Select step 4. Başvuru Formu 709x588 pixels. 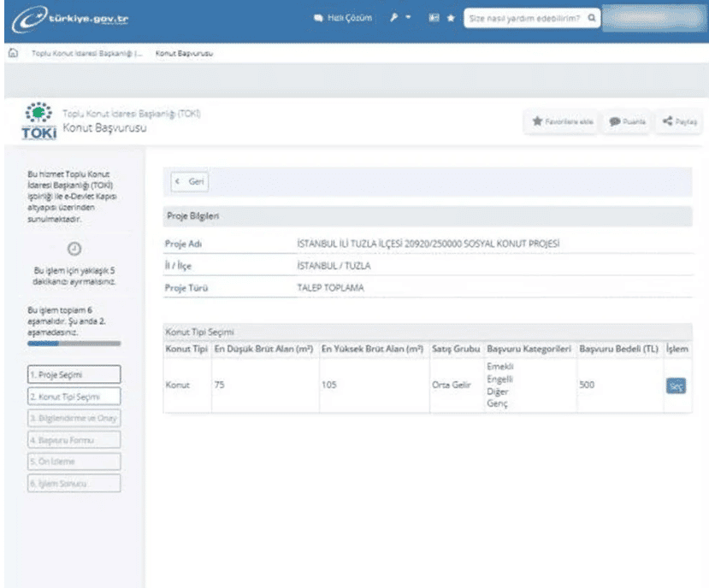click(74, 440)
